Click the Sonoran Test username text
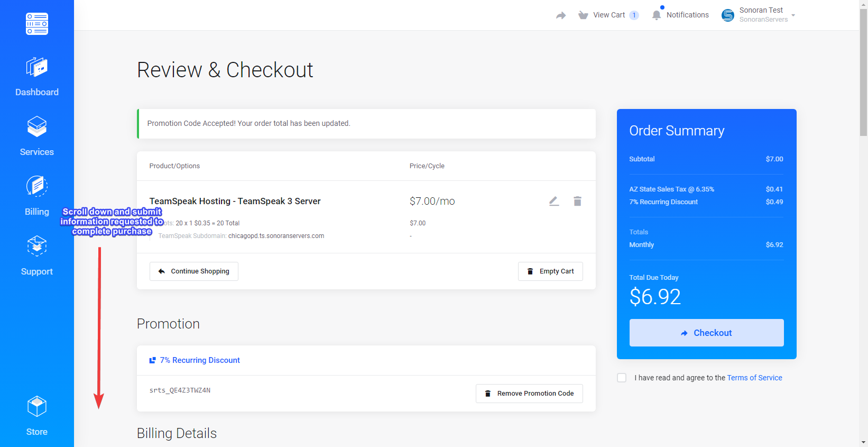The image size is (868, 447). point(761,10)
